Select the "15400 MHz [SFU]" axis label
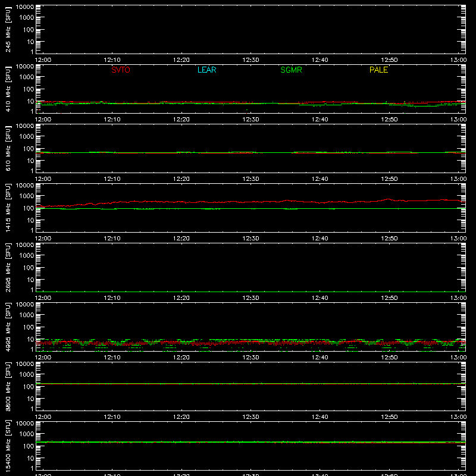The width and height of the screenshot is (476, 476). [x=8, y=446]
